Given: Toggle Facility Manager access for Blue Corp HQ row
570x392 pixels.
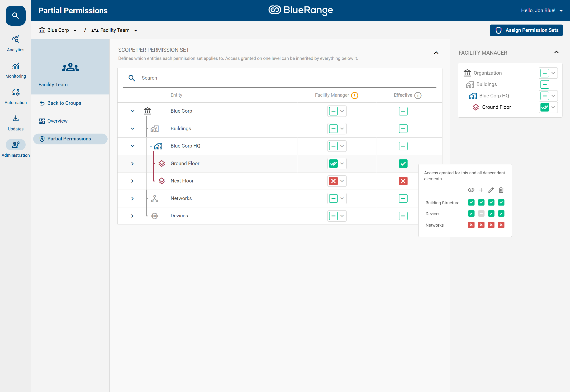Looking at the screenshot, I should 333,146.
